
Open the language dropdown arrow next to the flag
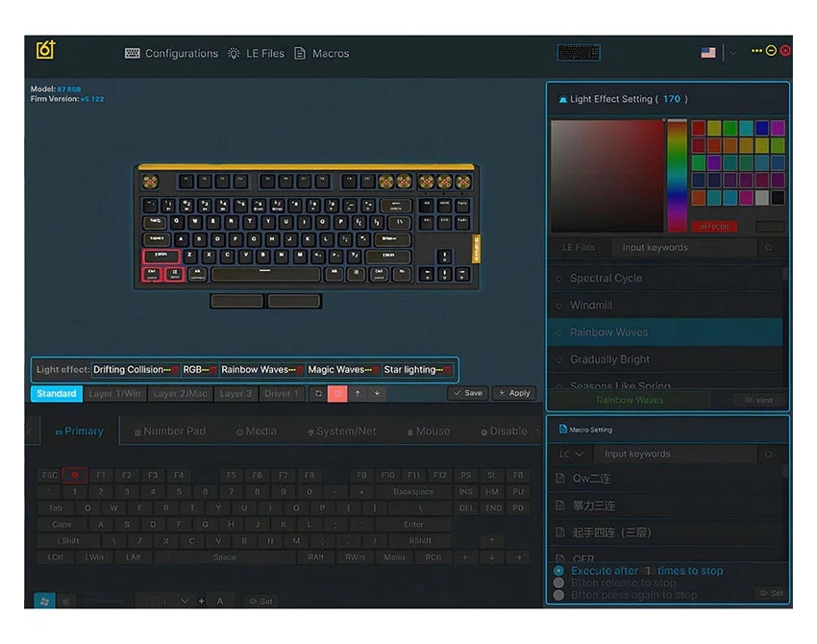[x=733, y=53]
